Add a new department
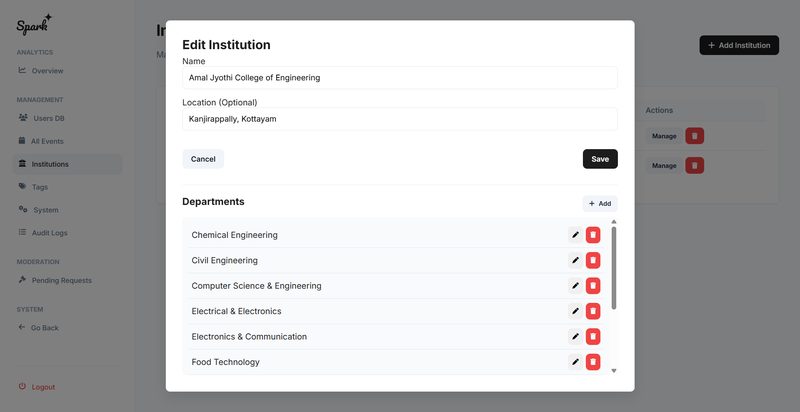 [x=600, y=203]
